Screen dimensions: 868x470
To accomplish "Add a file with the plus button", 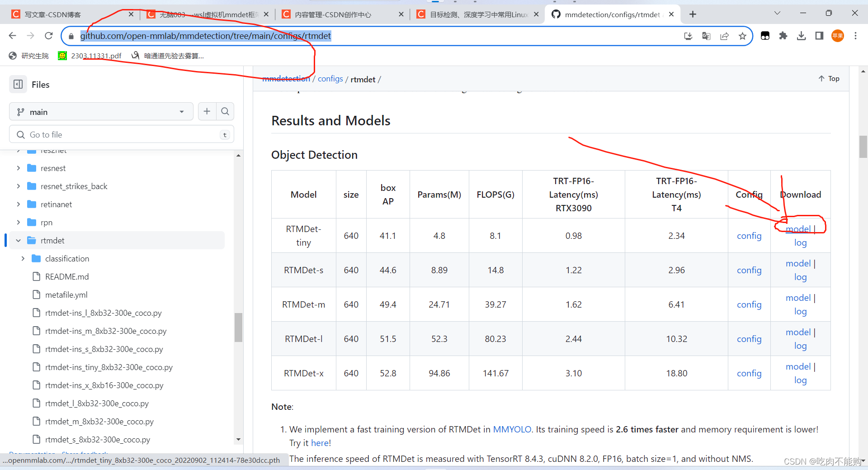I will point(207,111).
